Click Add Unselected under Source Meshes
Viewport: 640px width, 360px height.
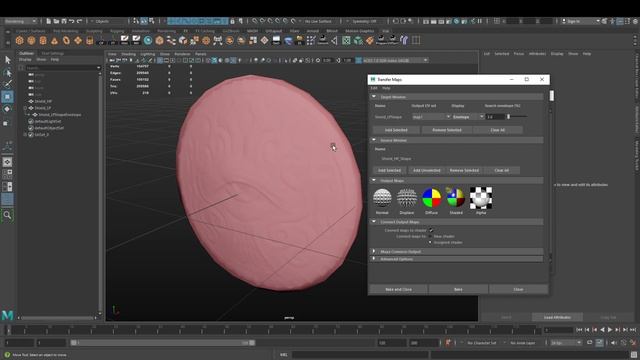coord(427,170)
